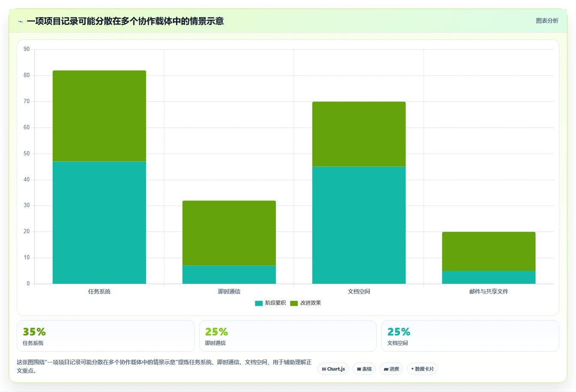
Task: Toggle the 改进效果 legend item
Action: [x=305, y=303]
